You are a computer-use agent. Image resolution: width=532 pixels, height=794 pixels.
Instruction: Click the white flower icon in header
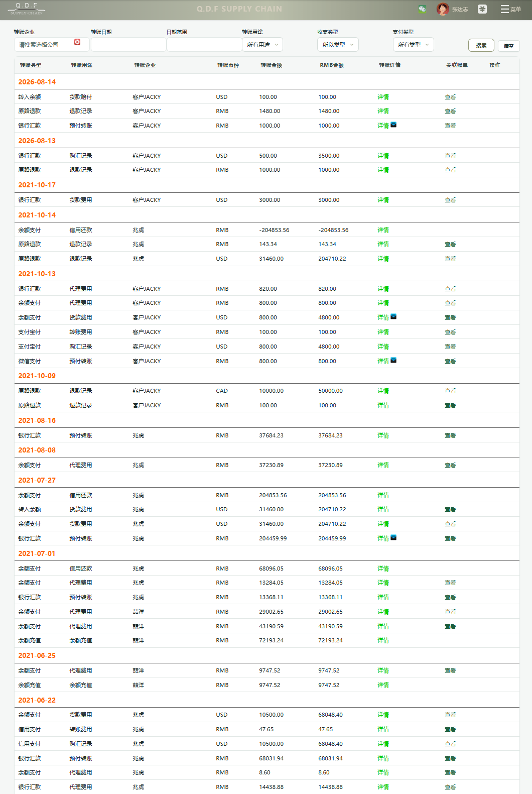[x=482, y=9]
